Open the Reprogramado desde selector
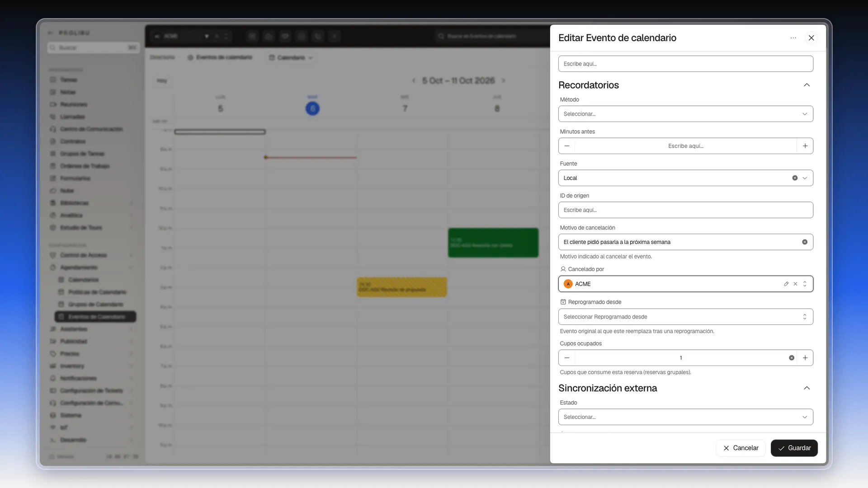This screenshot has height=488, width=868. [x=685, y=317]
